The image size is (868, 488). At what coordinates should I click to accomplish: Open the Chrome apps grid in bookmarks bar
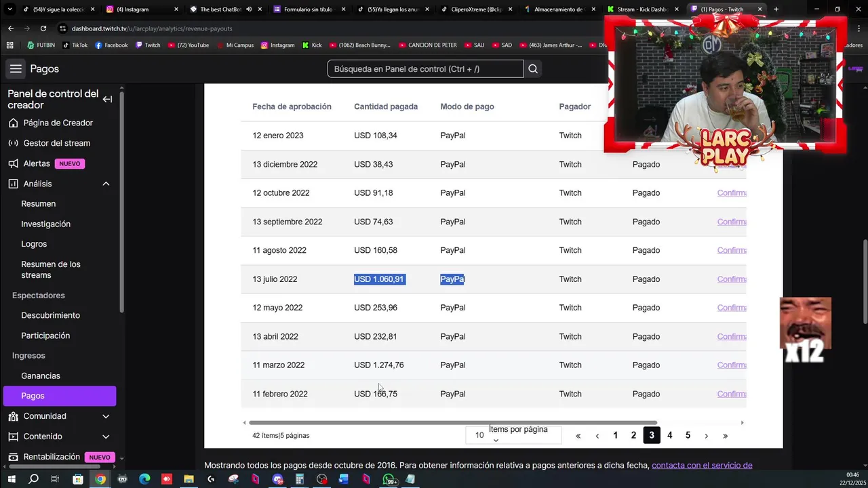pos(9,45)
